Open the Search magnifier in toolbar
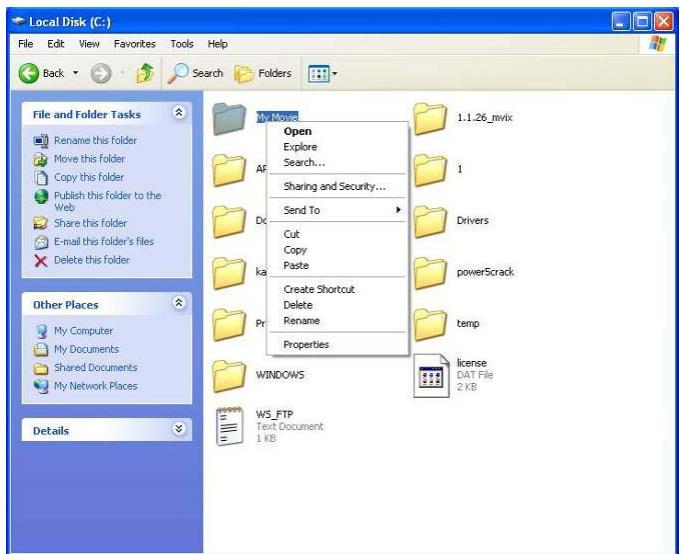 [178, 73]
